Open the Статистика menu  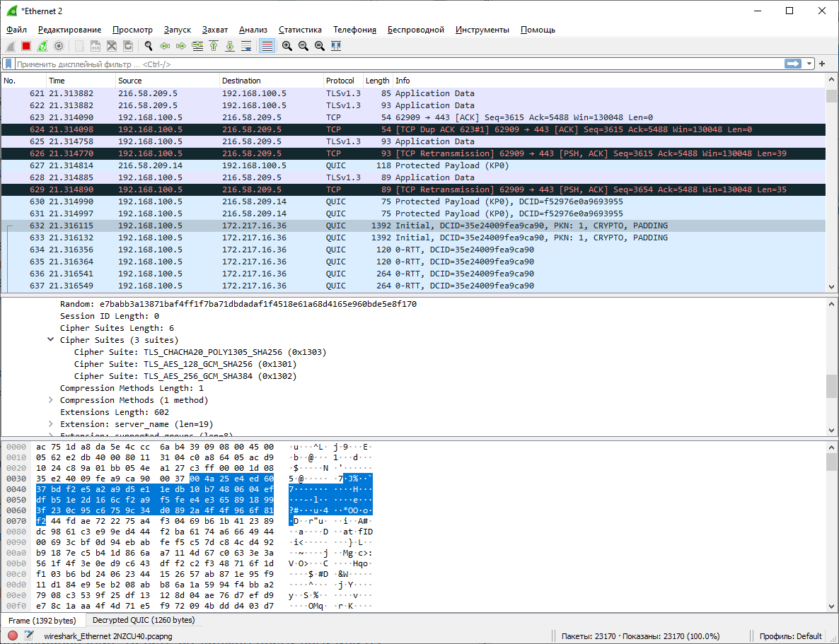click(x=300, y=30)
